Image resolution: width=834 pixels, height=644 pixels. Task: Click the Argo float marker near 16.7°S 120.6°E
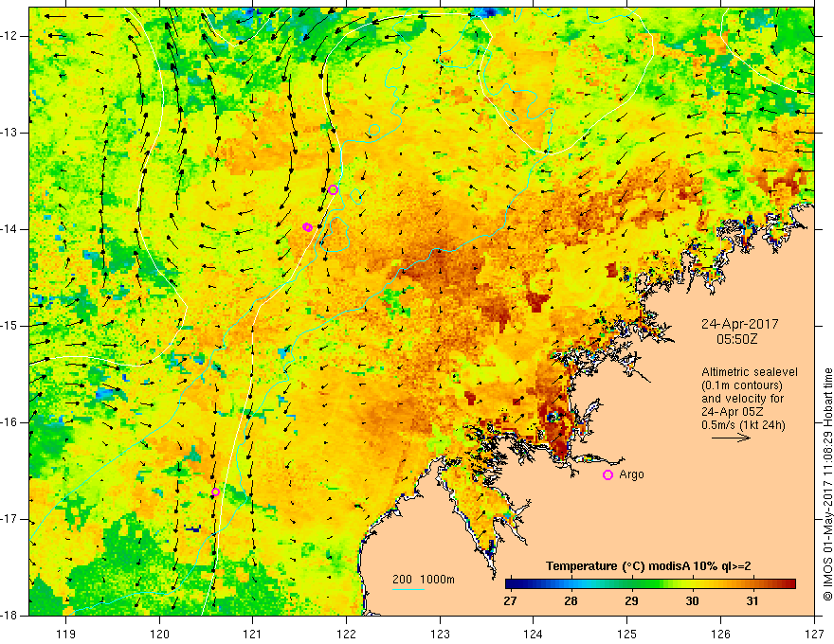[215, 492]
